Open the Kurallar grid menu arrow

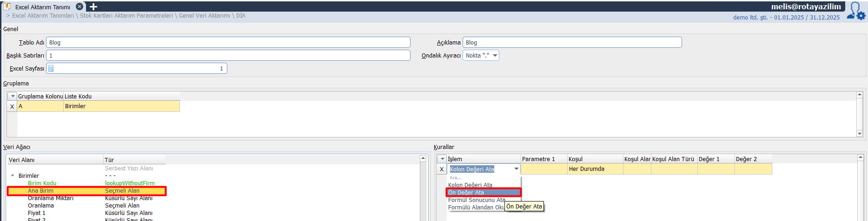442,159
